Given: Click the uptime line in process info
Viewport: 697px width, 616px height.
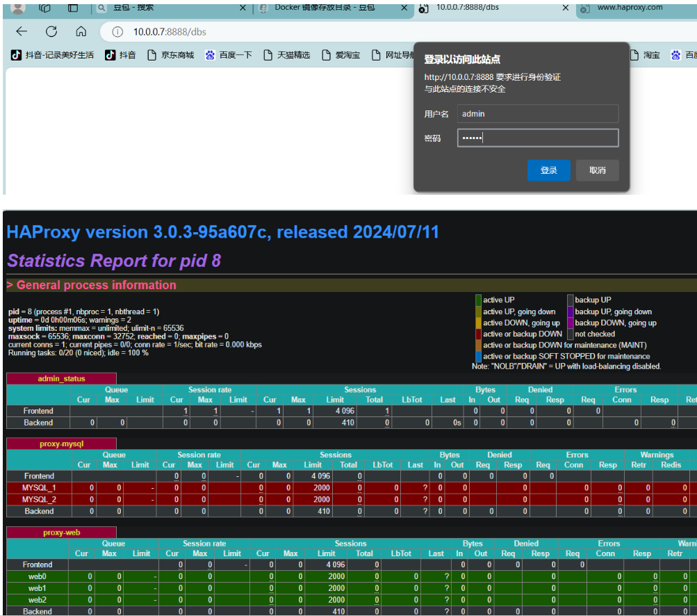Looking at the screenshot, I should point(69,321).
